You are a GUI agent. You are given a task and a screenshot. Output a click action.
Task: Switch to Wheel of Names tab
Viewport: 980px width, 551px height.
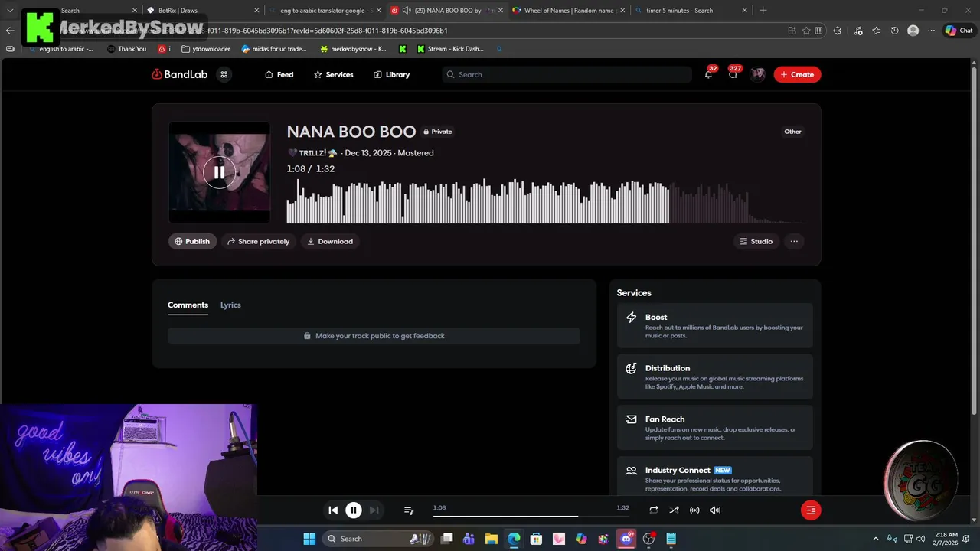pyautogui.click(x=568, y=11)
